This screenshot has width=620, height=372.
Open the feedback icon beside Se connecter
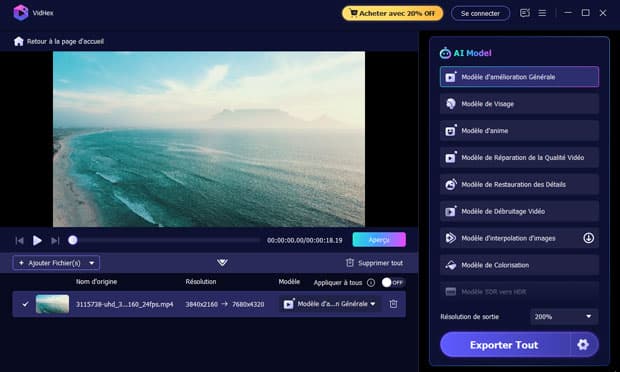pos(525,13)
